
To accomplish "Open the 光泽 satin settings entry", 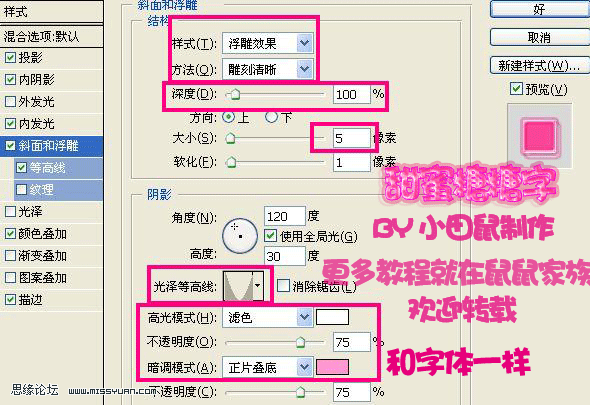I will point(30,212).
